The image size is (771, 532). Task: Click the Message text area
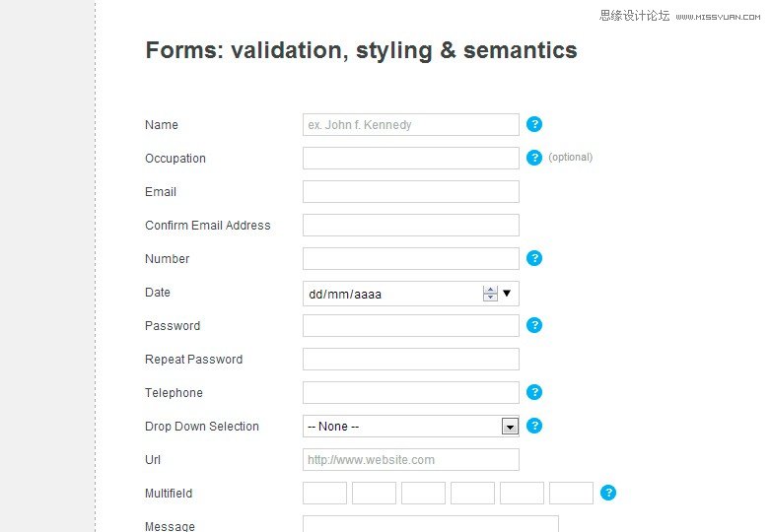pos(431,524)
